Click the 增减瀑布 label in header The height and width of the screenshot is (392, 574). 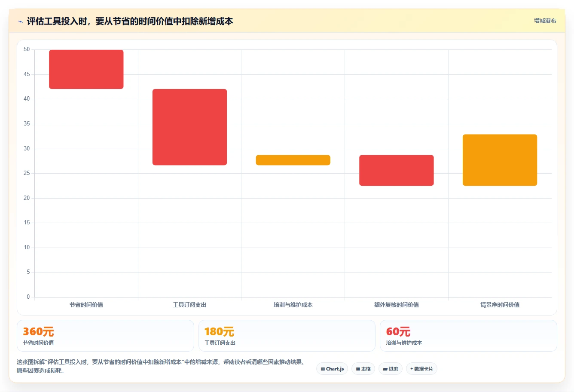545,21
